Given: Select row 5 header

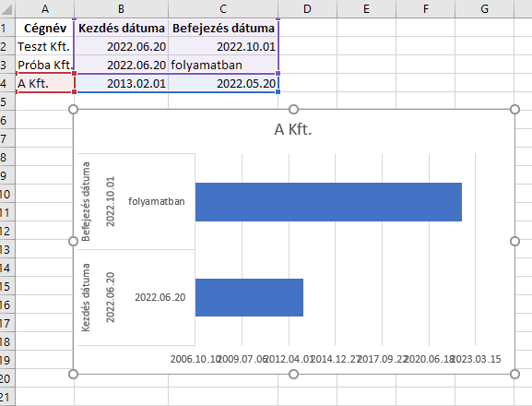Looking at the screenshot, I should point(6,101).
